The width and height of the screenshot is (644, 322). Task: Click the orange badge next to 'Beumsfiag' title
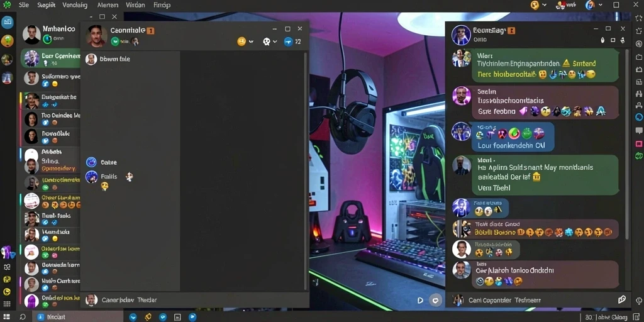tap(511, 30)
